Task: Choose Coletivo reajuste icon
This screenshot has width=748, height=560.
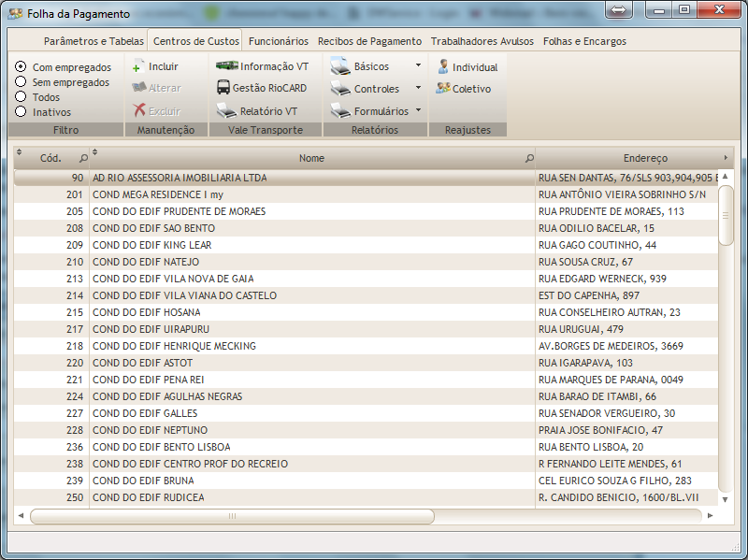Action: [443, 89]
